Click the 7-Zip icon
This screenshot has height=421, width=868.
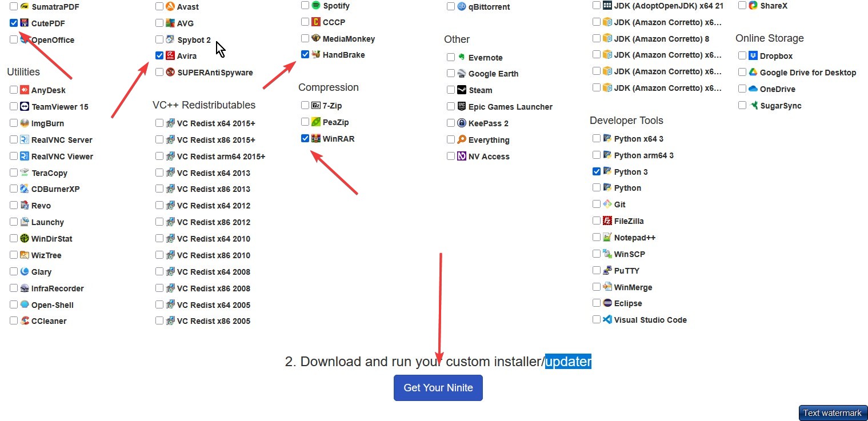tap(316, 106)
